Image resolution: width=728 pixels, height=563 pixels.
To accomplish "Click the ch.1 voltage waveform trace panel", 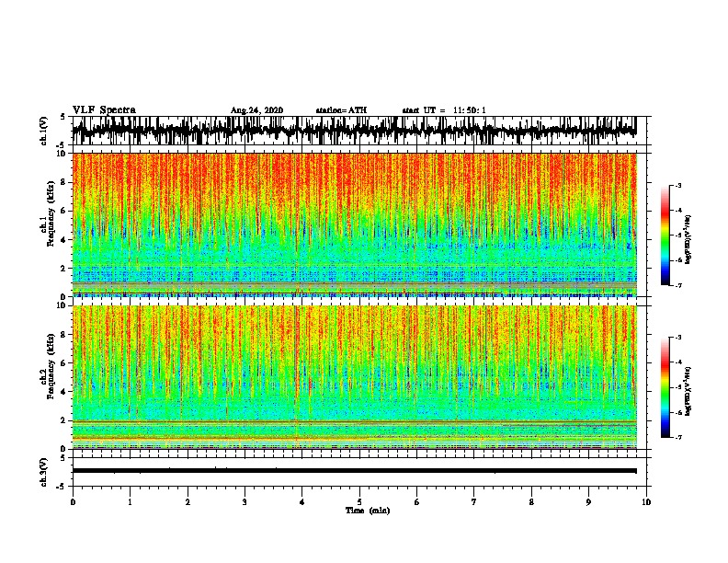I will point(359,131).
